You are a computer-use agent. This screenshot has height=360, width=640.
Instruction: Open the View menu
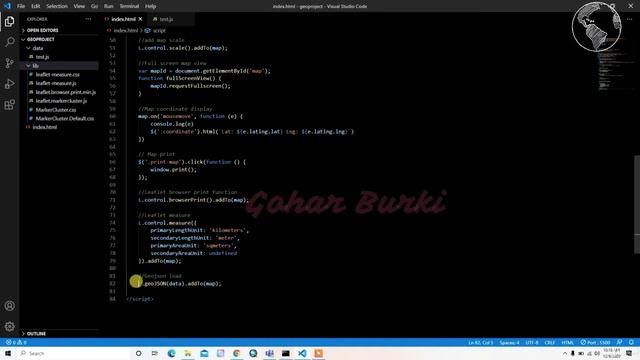coord(79,6)
